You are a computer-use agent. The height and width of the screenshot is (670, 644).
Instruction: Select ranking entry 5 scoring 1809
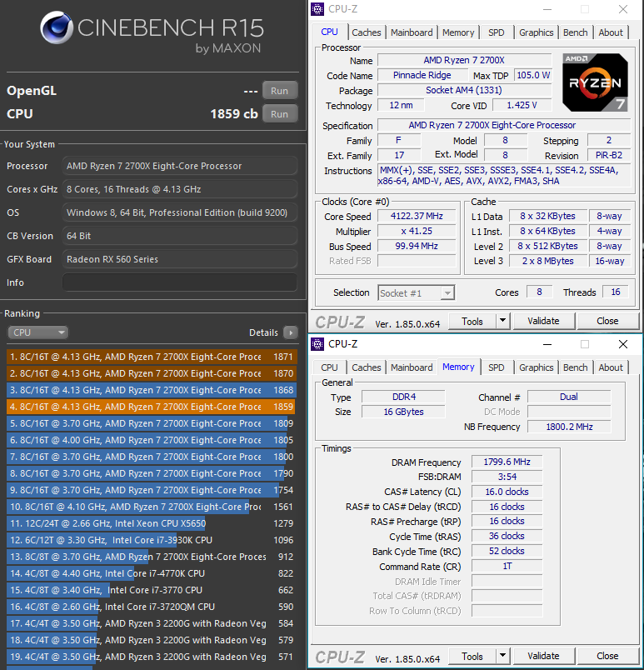coord(152,423)
